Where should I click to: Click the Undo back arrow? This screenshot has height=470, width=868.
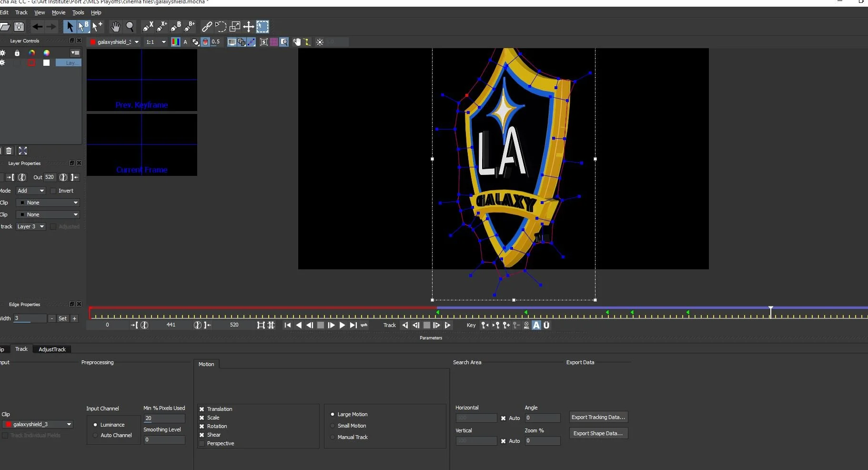tap(38, 27)
